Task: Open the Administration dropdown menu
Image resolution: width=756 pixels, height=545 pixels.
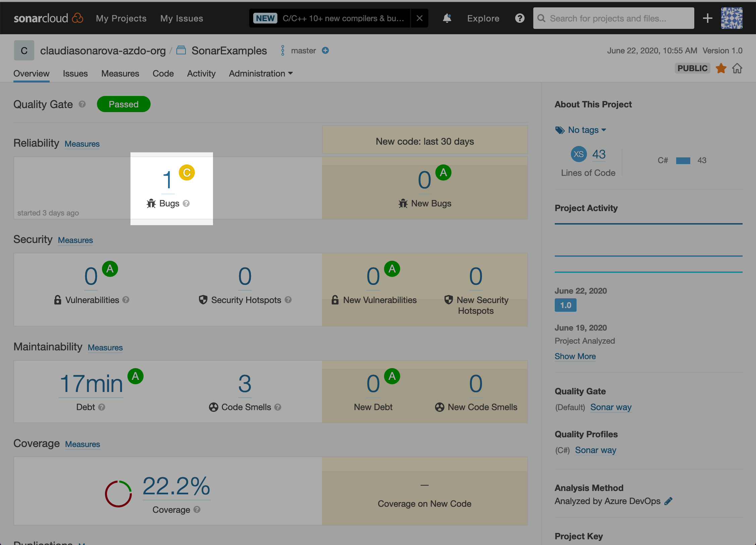Action: [x=261, y=73]
